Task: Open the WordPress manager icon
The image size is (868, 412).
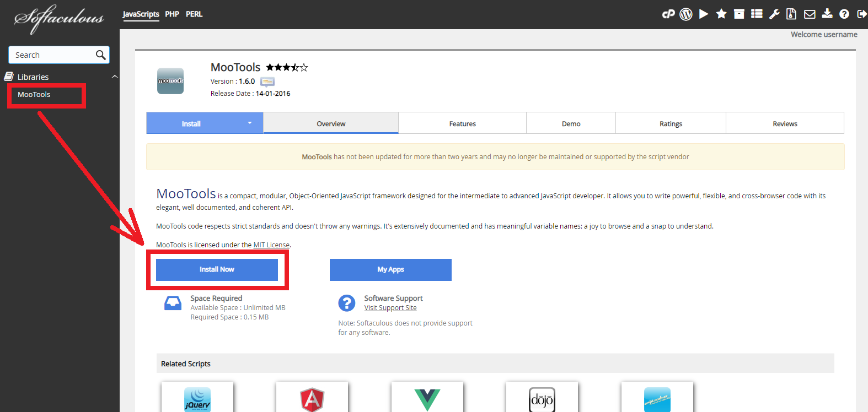Action: (686, 14)
